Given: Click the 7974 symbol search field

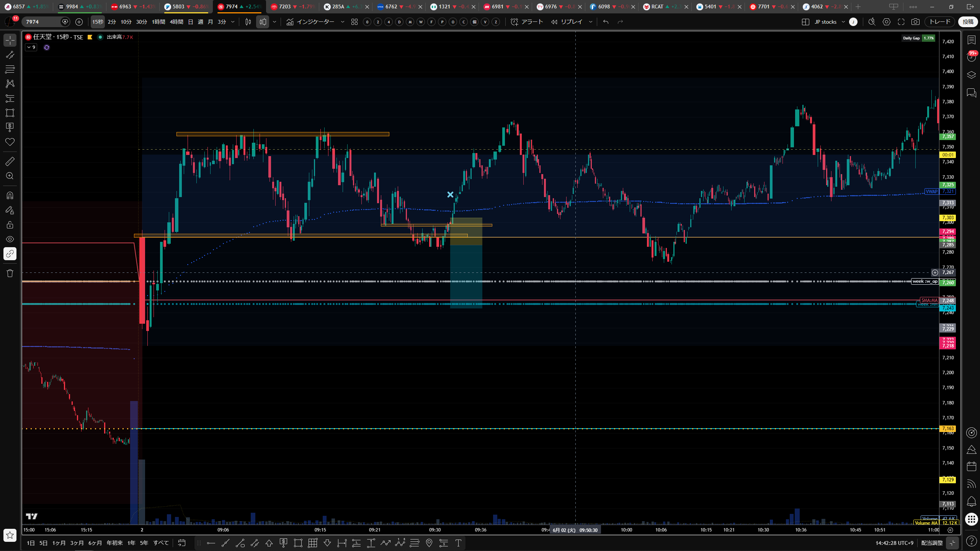Looking at the screenshot, I should click(41, 22).
